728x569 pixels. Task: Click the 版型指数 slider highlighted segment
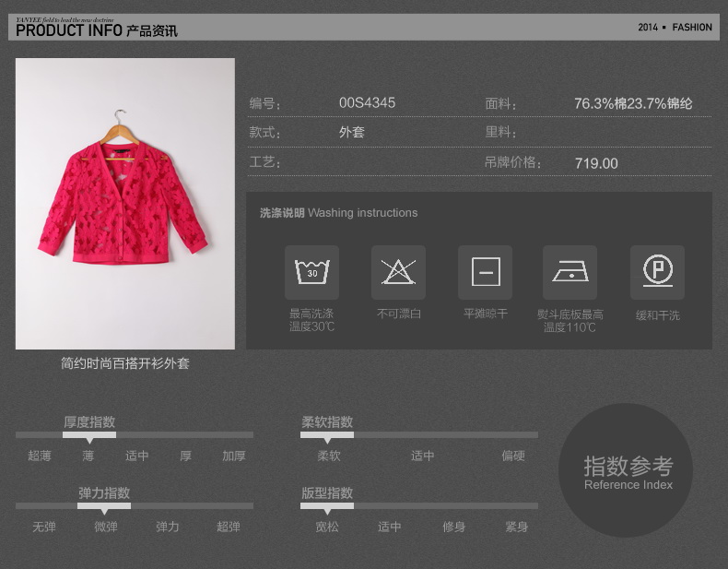click(x=327, y=506)
